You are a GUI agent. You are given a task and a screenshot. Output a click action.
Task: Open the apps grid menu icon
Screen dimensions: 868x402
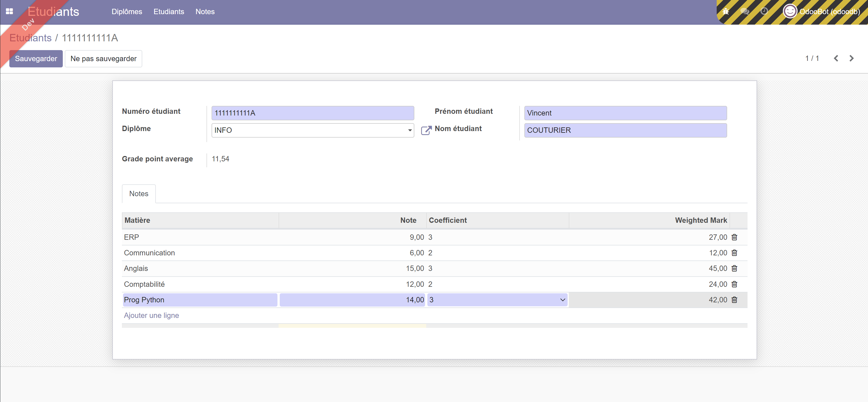[x=9, y=12]
